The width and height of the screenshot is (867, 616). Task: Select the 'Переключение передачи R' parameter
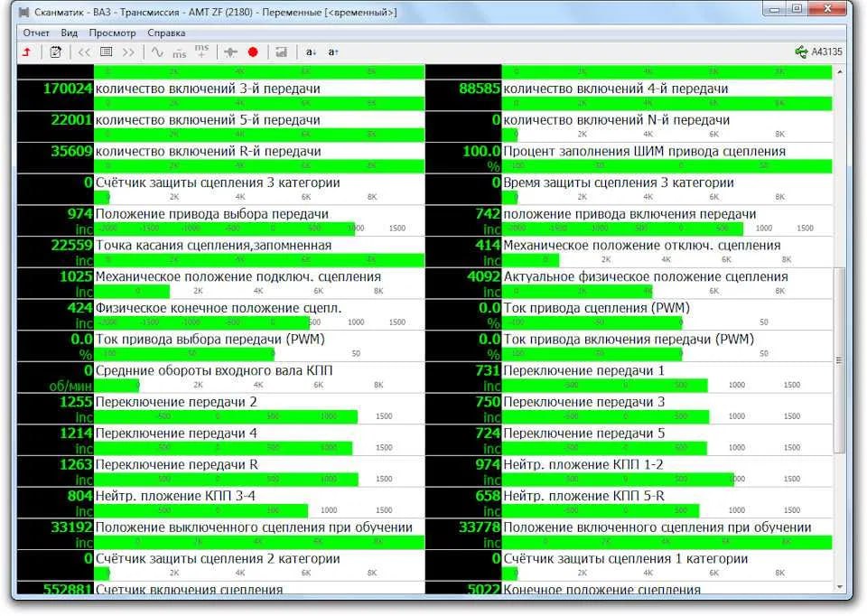tap(177, 464)
